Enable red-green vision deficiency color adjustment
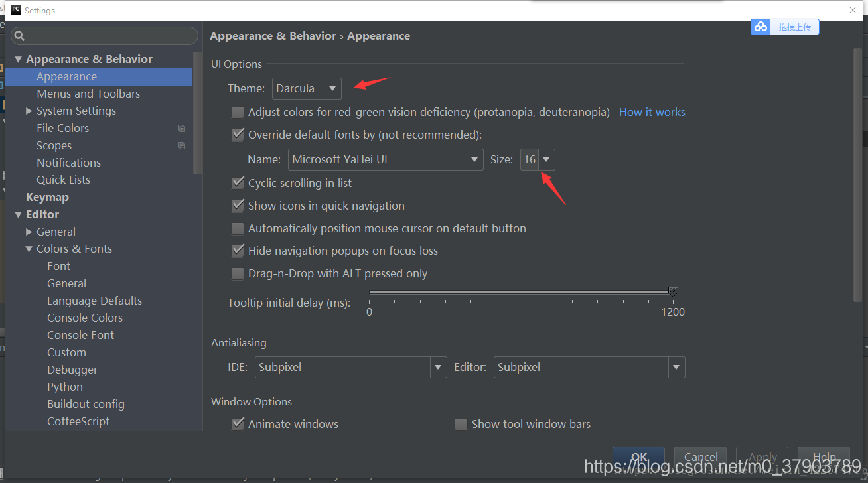The image size is (868, 483). point(238,112)
